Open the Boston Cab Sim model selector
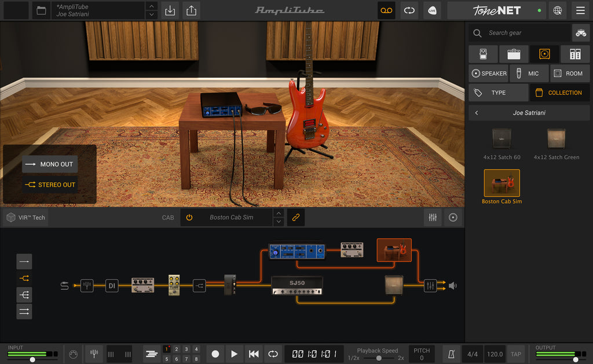The height and width of the screenshot is (364, 593). coord(232,218)
